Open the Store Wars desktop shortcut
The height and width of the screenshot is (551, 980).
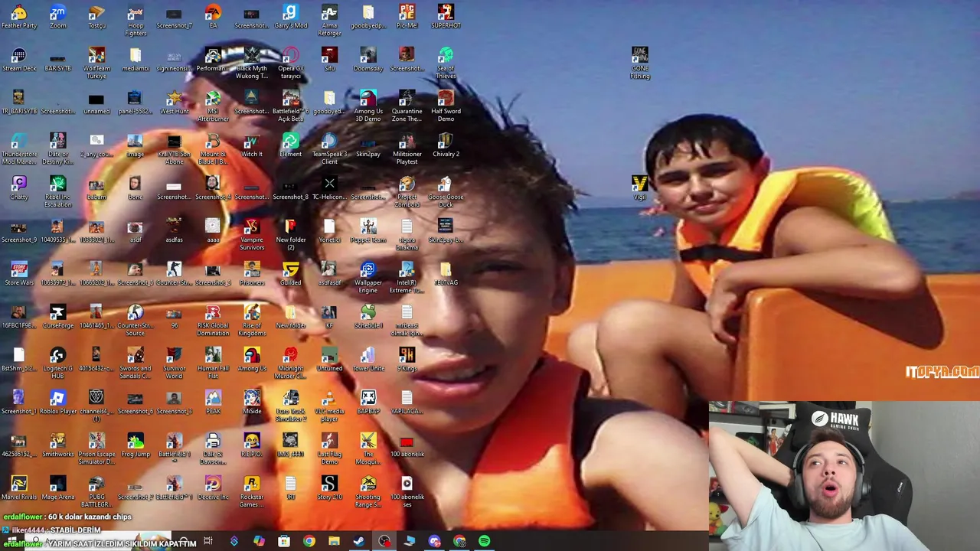[x=19, y=274]
